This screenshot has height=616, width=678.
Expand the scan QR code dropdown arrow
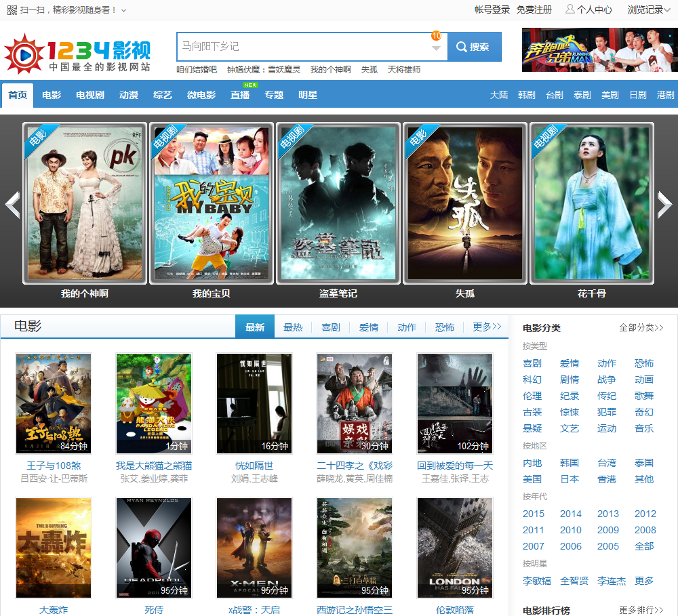(123, 10)
